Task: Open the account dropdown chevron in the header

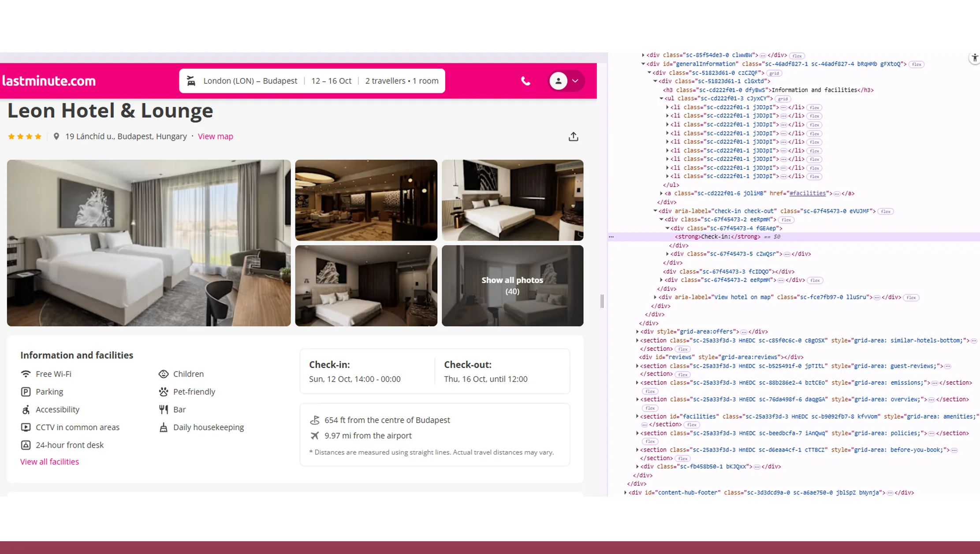Action: 576,81
